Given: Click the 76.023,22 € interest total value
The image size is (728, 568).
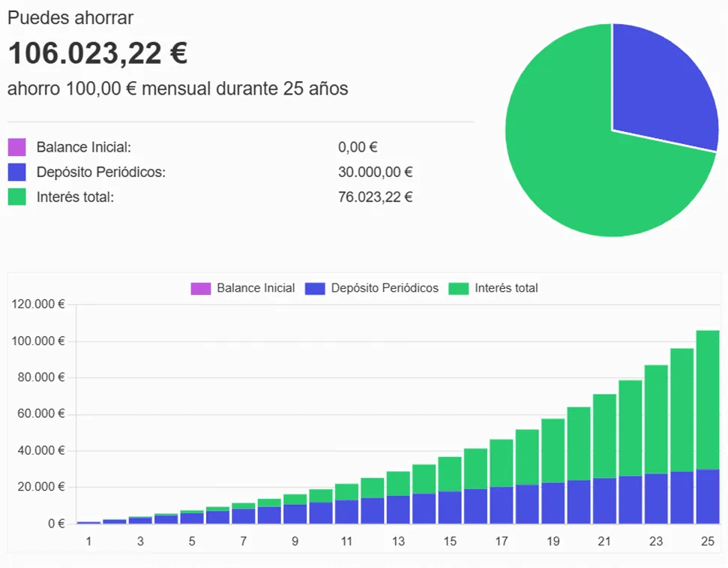Looking at the screenshot, I should [376, 197].
